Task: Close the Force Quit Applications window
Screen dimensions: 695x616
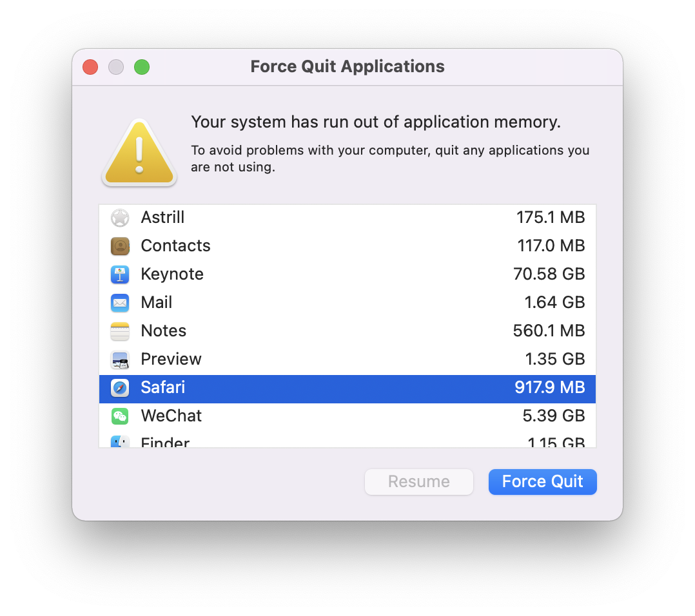Action: [90, 67]
